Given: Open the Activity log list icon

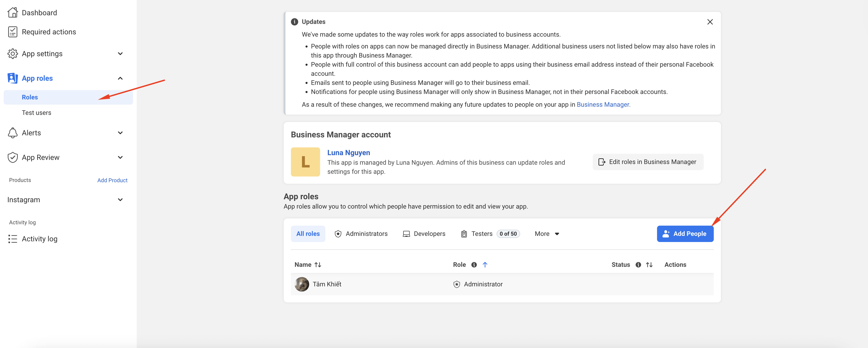Looking at the screenshot, I should tap(13, 239).
